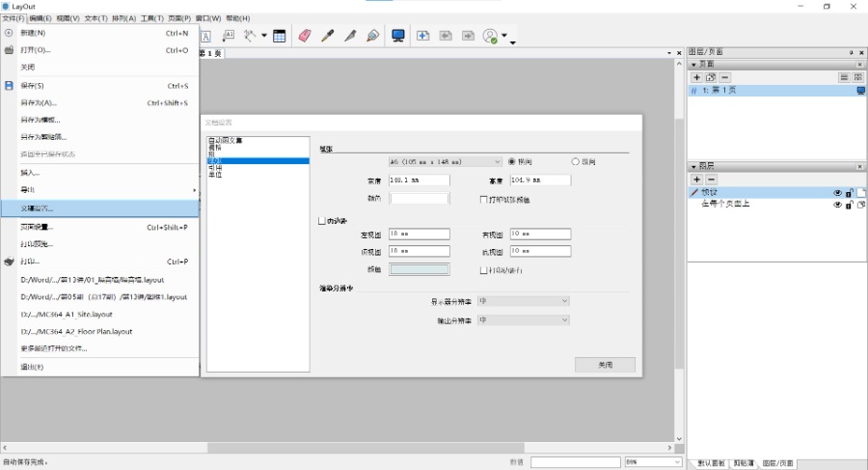Image resolution: width=868 pixels, height=470 pixels.
Task: Enable print margin lines checkbox
Action: click(x=483, y=270)
